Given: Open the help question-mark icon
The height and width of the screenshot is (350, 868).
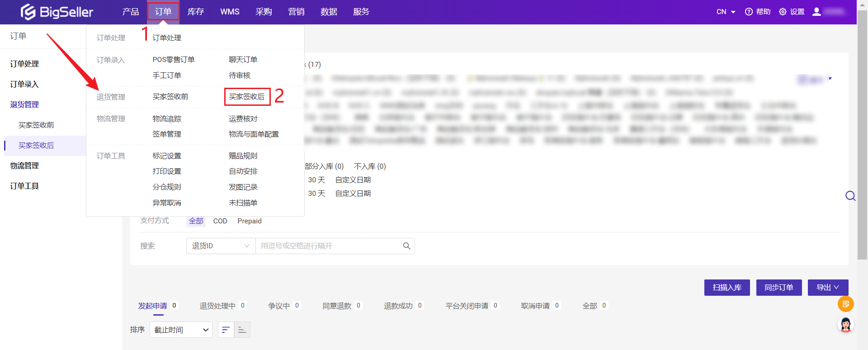Looking at the screenshot, I should pos(749,12).
